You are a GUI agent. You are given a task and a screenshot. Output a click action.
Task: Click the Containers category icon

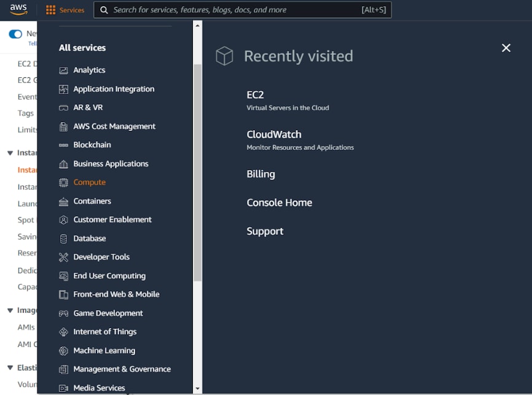coord(63,201)
